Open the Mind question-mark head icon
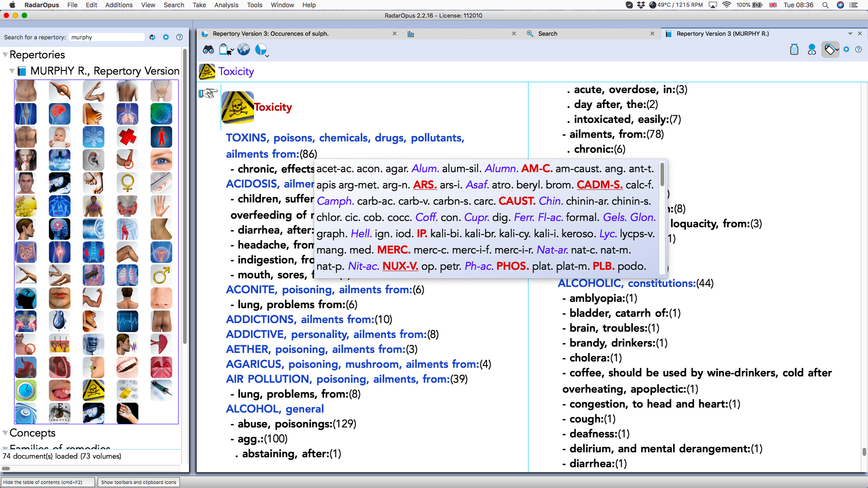868x488 pixels. pyautogui.click(x=26, y=298)
